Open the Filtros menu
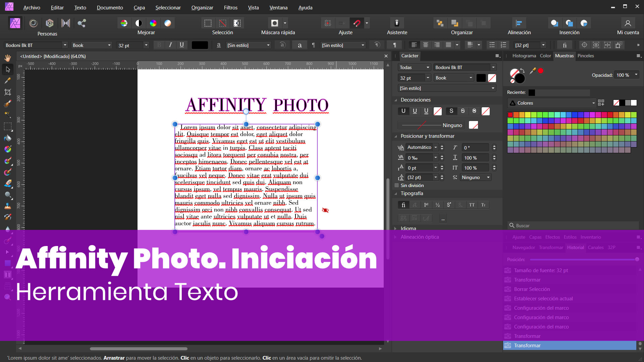Image resolution: width=644 pixels, height=362 pixels. [230, 7]
